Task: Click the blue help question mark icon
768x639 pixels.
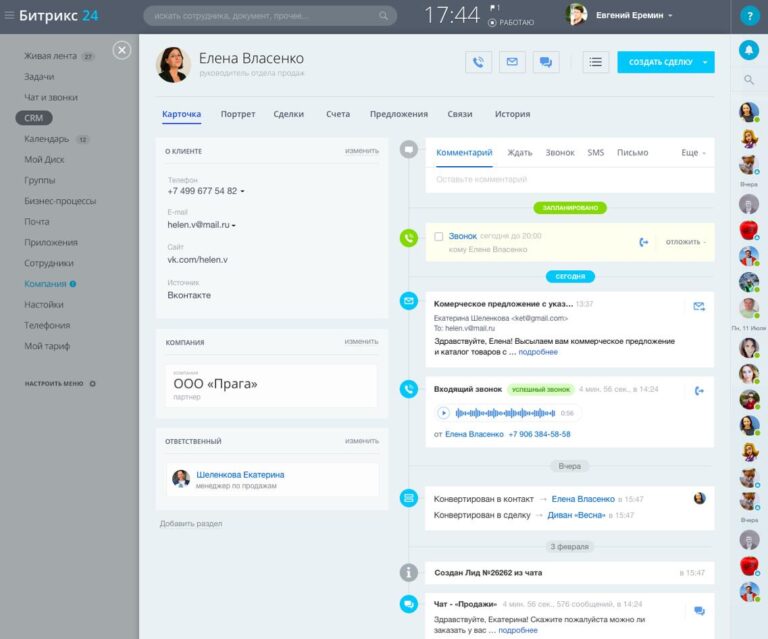Action: 749,16
